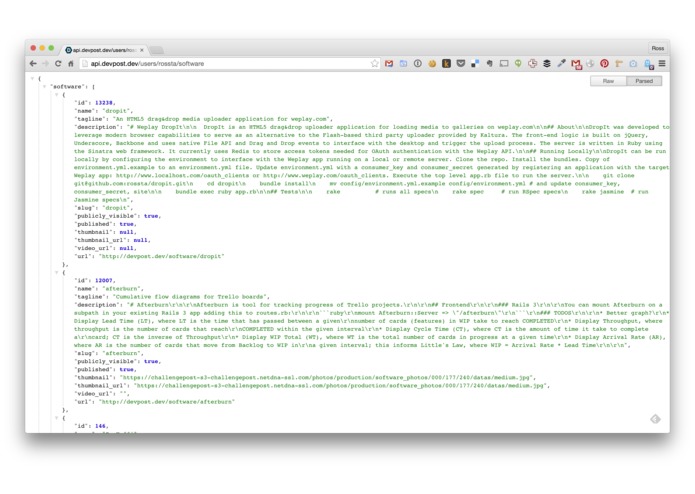Click the "software" key label
This screenshot has height=494, width=695.
(x=66, y=87)
